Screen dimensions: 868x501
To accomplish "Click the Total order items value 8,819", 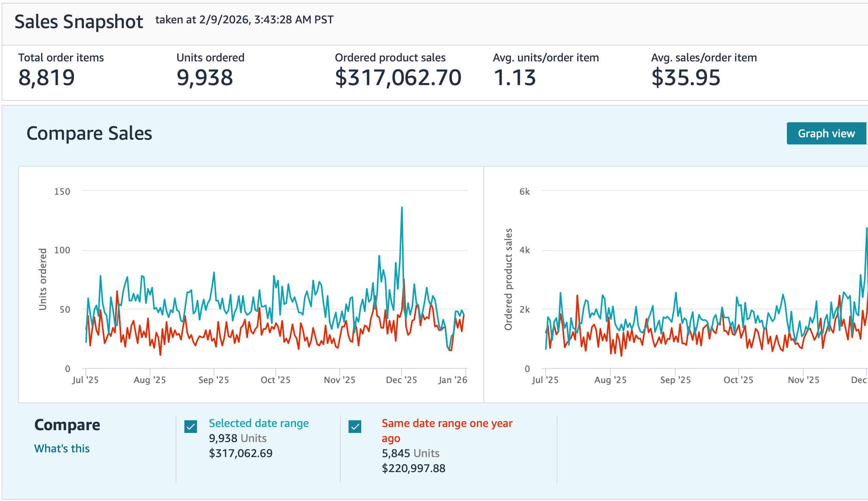I will click(x=46, y=78).
